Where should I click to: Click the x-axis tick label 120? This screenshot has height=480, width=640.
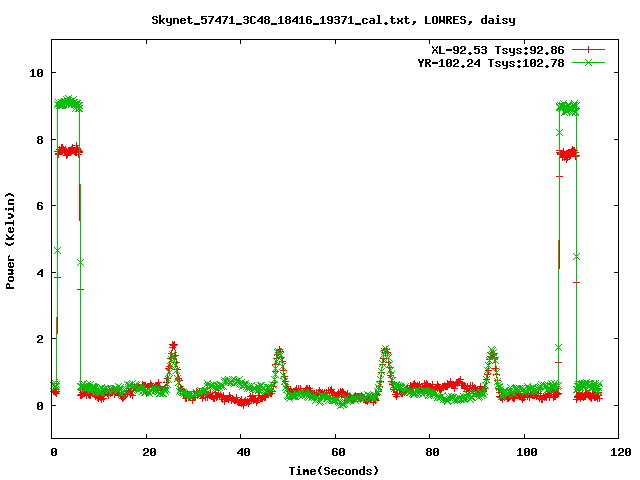coord(619,452)
